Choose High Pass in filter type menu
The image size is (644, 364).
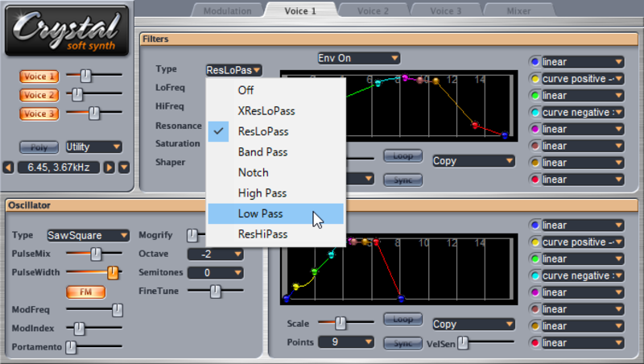(275, 193)
